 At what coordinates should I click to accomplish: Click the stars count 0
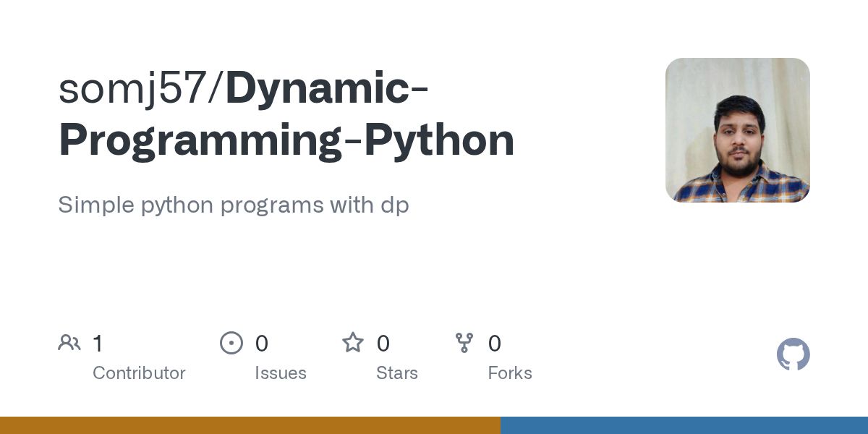pos(383,344)
